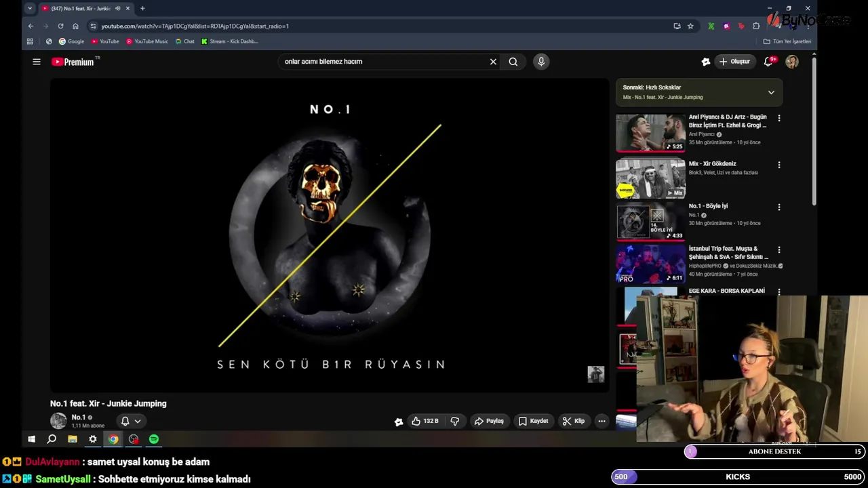
Task: Go back in browser
Action: pos(31,26)
